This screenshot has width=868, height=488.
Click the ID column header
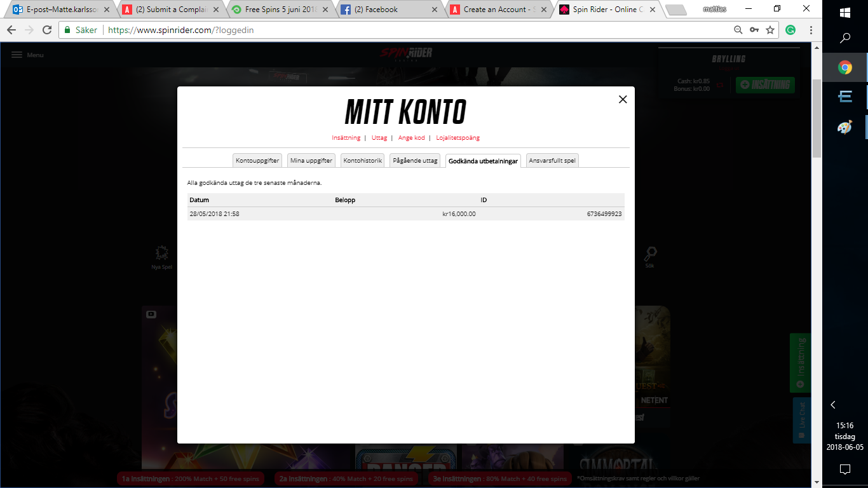(x=484, y=200)
